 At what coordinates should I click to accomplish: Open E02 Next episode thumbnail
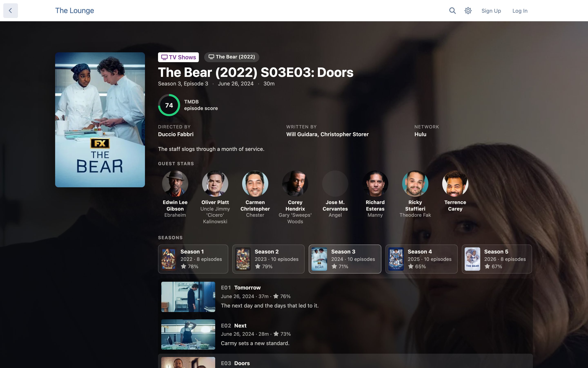pos(188,334)
